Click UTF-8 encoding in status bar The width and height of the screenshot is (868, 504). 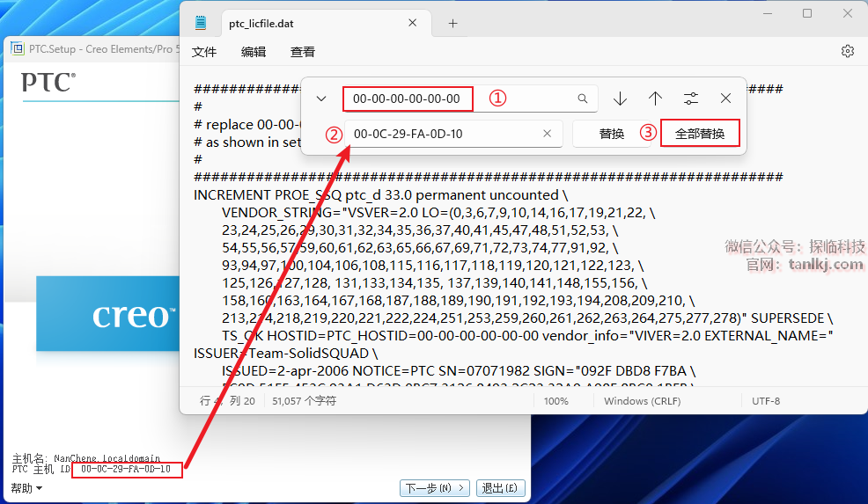tap(766, 401)
